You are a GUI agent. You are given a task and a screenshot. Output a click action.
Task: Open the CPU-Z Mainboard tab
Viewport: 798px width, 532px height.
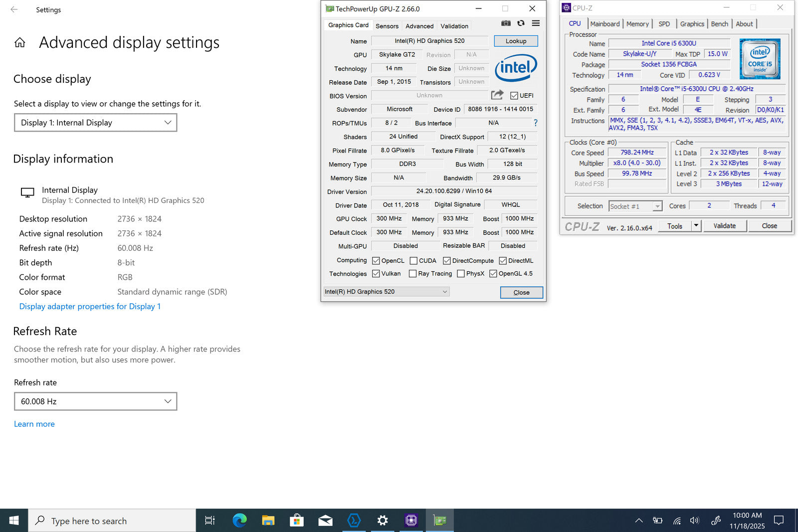pos(604,24)
